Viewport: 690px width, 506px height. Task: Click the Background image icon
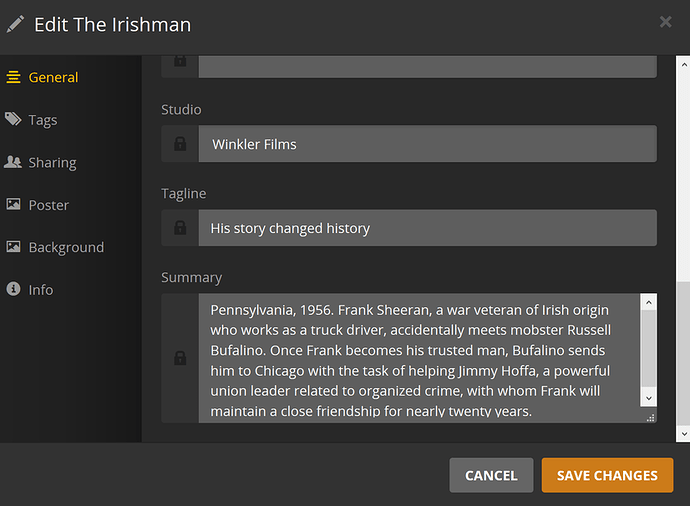click(13, 247)
